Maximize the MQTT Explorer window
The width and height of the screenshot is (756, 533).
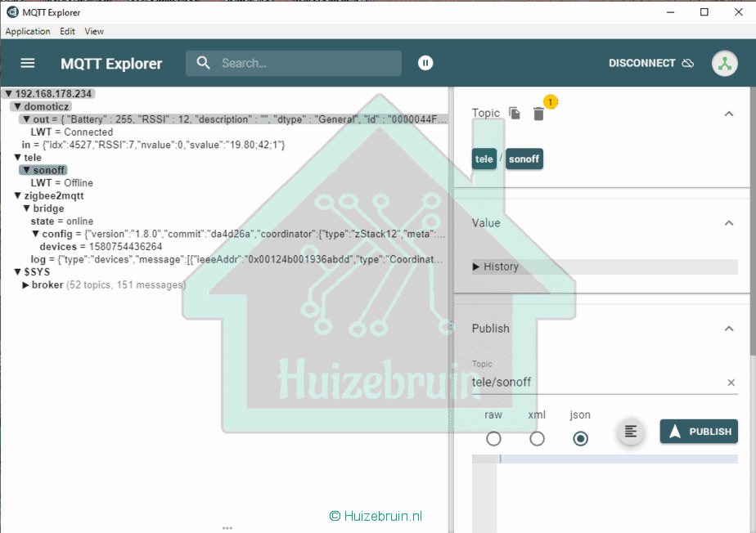click(704, 12)
